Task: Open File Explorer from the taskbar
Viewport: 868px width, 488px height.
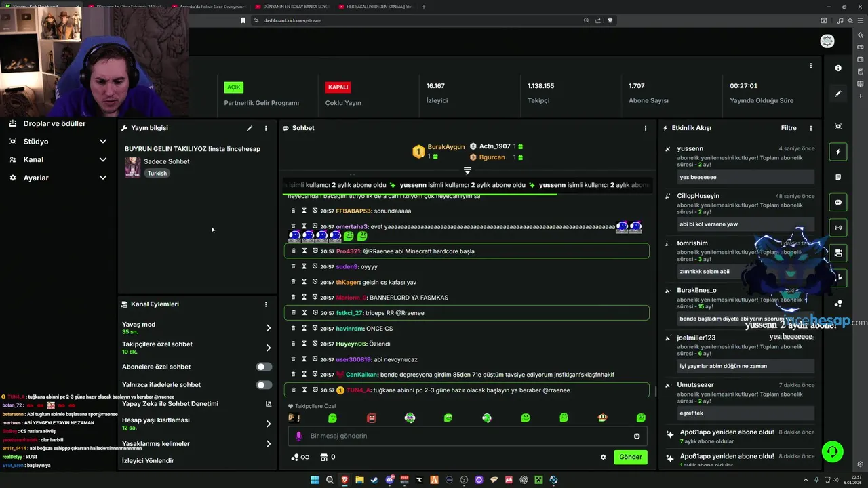Action: [x=359, y=480]
